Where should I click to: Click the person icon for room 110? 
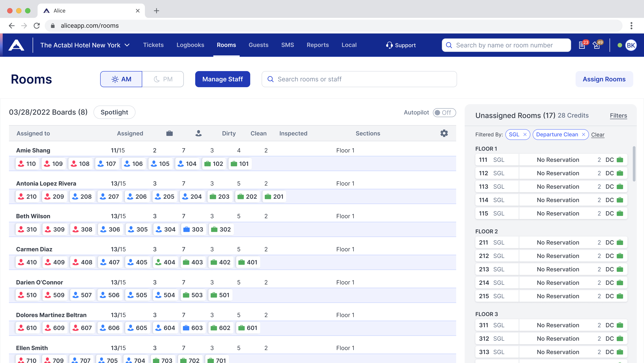(21, 163)
